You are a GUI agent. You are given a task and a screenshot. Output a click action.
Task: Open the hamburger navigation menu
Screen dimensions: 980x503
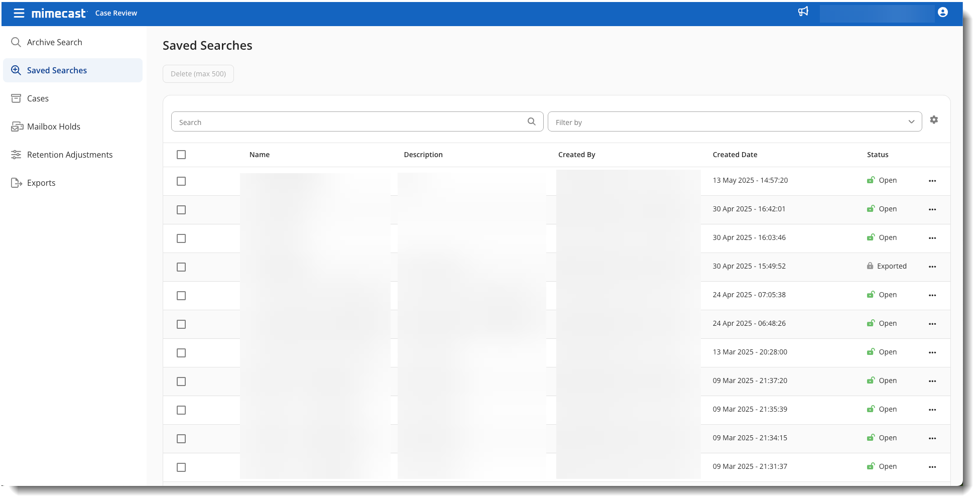(19, 13)
